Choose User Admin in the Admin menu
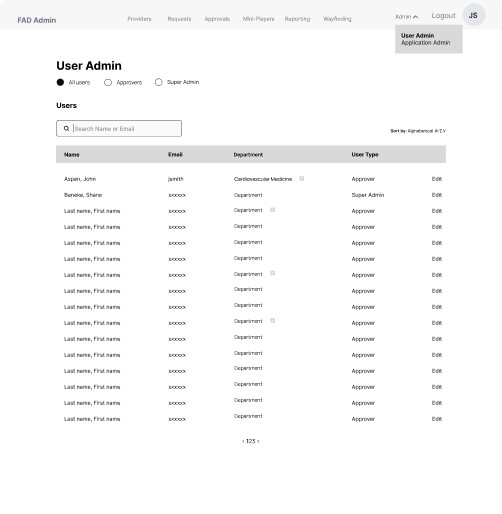Image resolution: width=502 pixels, height=514 pixels. 417,35
